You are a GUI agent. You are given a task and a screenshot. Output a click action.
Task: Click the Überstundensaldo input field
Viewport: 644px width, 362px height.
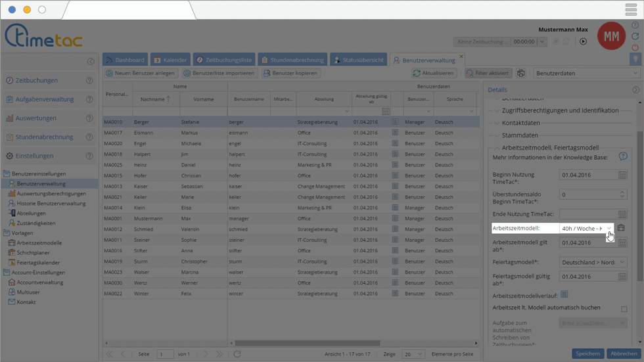coord(588,194)
